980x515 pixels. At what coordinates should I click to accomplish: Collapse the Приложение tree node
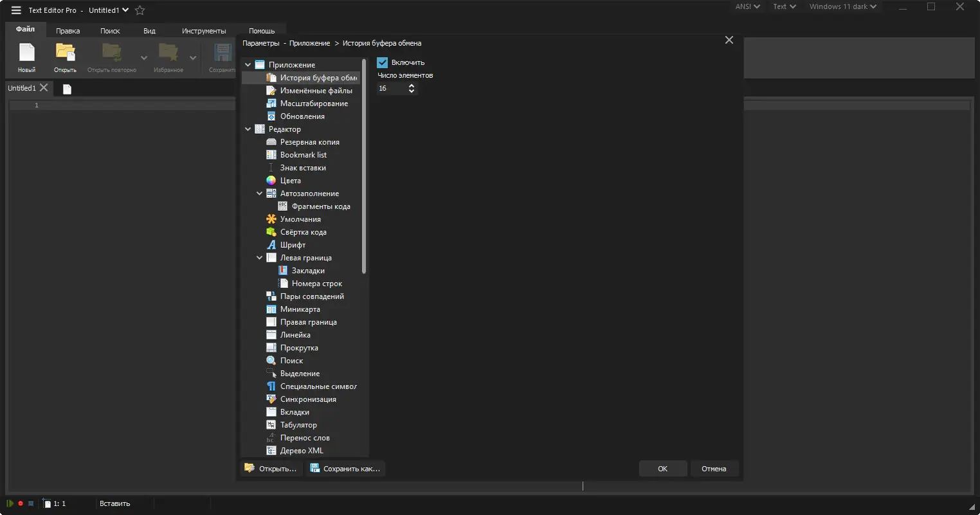pyautogui.click(x=248, y=65)
